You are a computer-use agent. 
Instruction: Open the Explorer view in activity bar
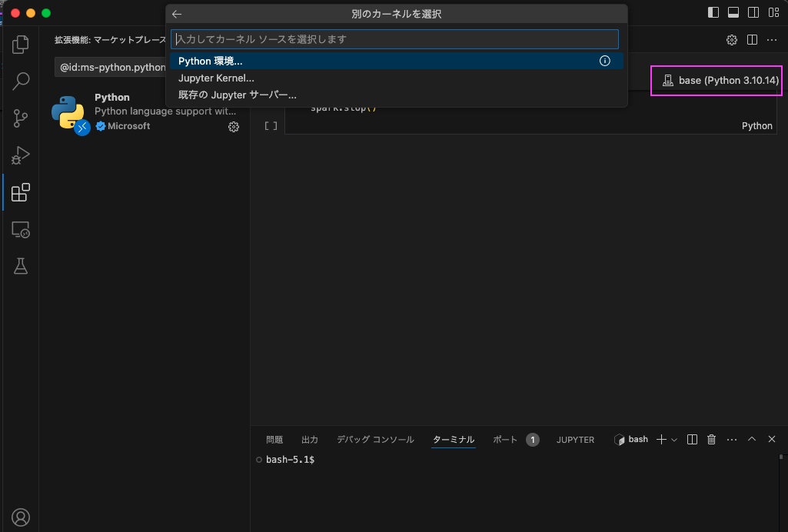click(21, 45)
